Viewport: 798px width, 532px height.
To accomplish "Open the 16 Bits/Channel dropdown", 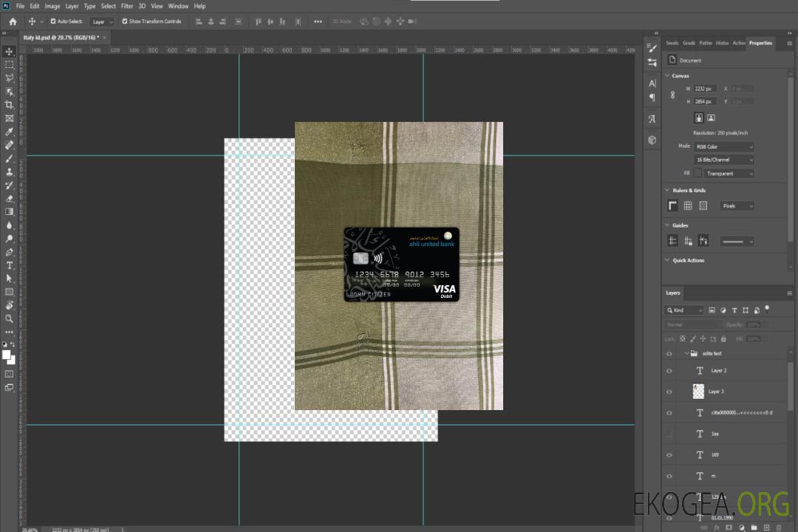I will coord(723,160).
